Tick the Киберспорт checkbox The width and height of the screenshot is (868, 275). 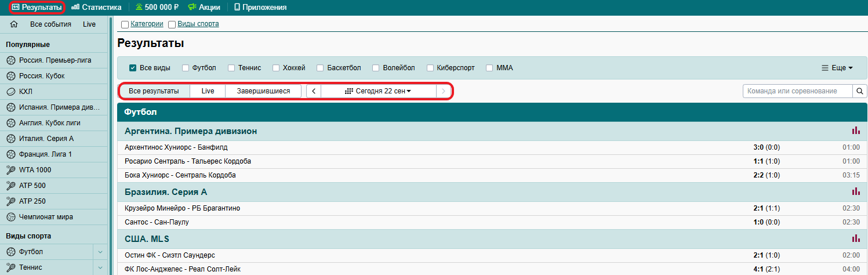[x=431, y=68]
